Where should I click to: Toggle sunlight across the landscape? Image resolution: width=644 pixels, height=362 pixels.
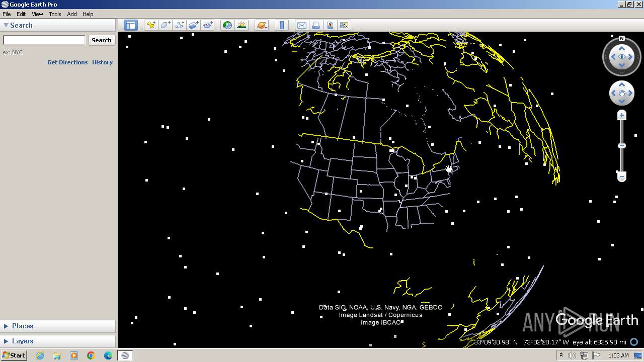(242, 25)
